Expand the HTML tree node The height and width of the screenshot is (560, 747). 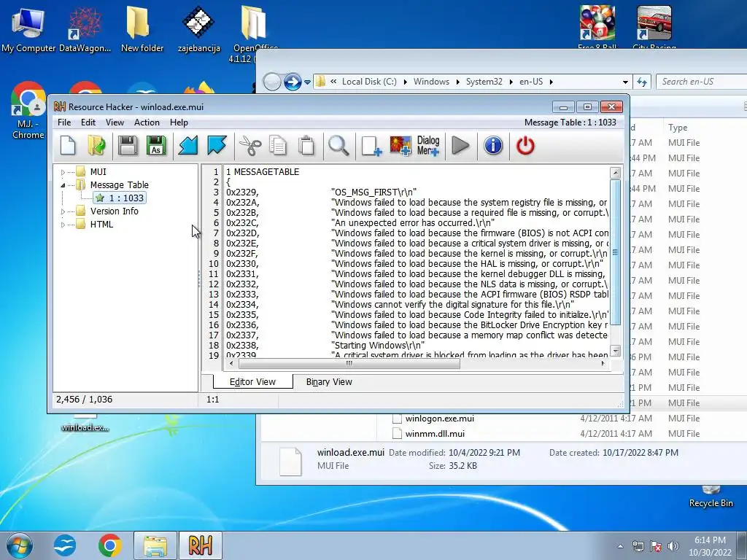[63, 225]
